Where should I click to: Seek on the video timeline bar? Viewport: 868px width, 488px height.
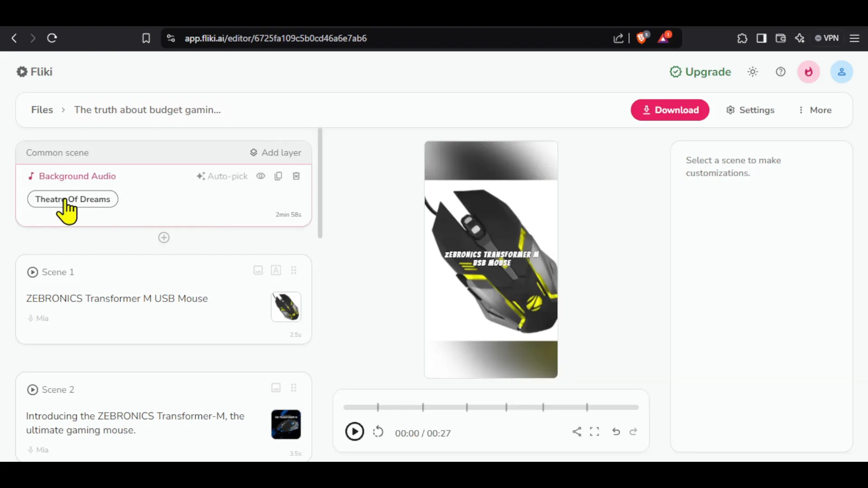pyautogui.click(x=491, y=407)
